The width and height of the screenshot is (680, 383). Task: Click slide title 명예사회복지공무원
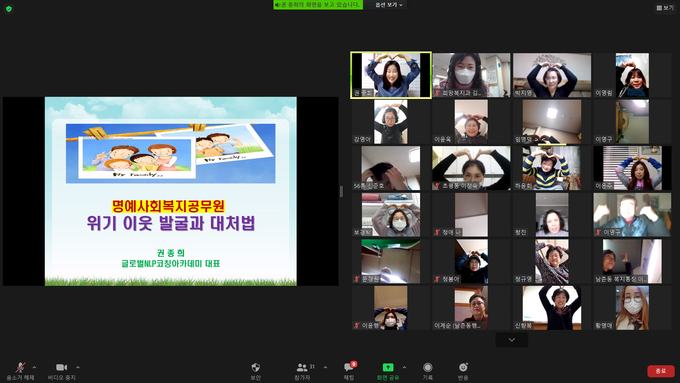168,206
